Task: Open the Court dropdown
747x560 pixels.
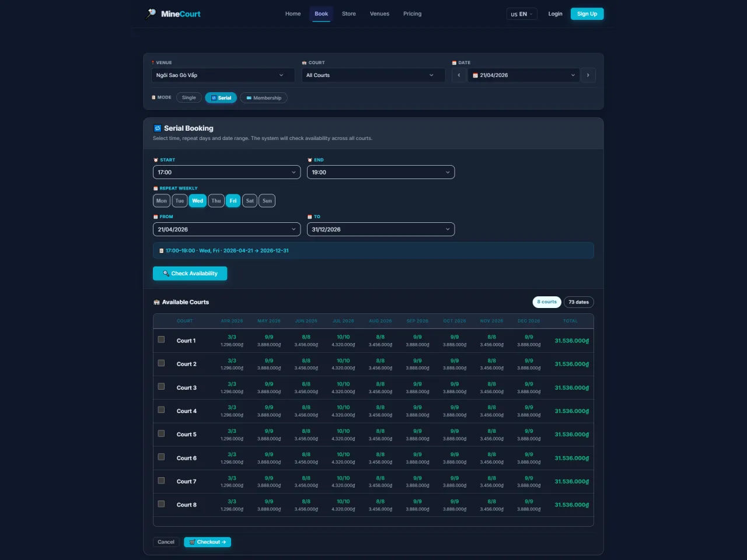Action: tap(373, 75)
